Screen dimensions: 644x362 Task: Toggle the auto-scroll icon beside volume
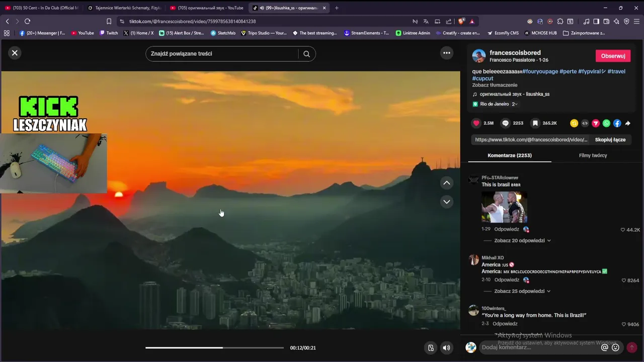click(x=431, y=348)
